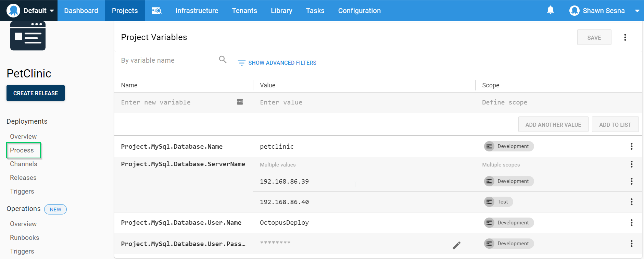Go to the Library tab
This screenshot has width=644, height=259.
pos(281,11)
